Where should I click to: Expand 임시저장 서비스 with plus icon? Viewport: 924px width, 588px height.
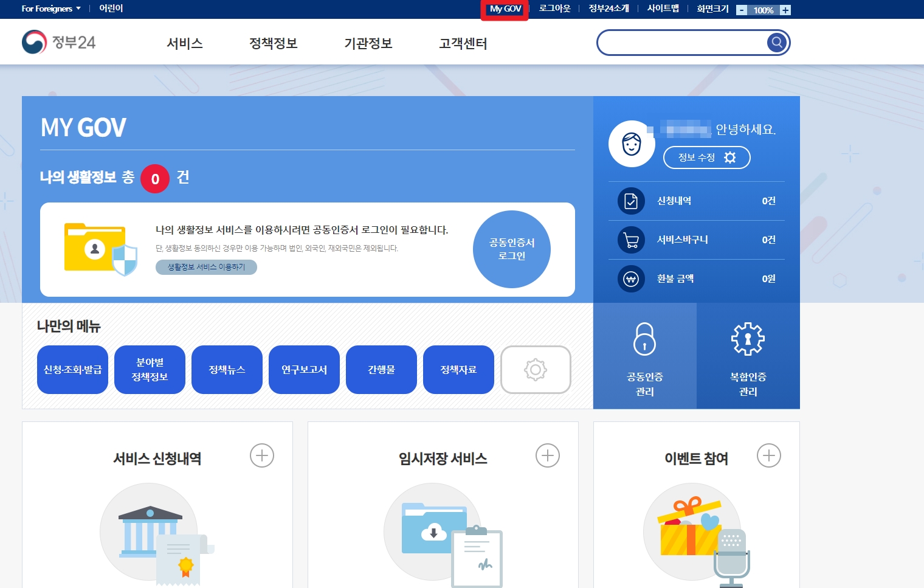(x=548, y=455)
